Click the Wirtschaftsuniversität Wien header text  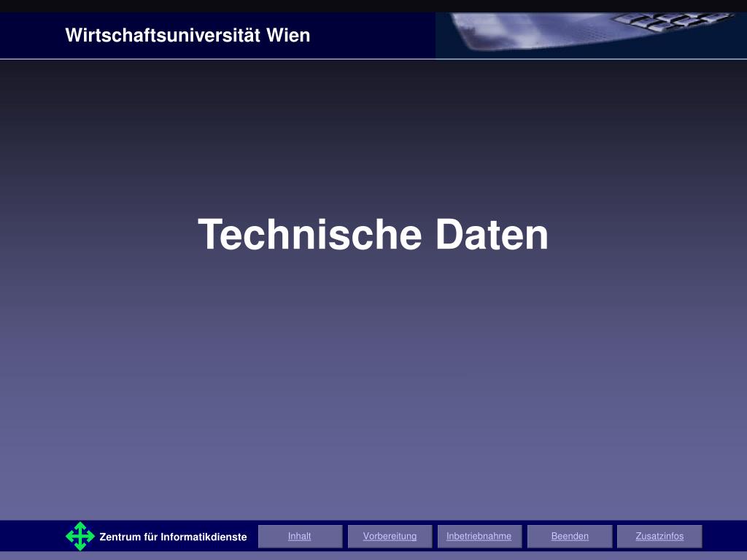coord(187,35)
